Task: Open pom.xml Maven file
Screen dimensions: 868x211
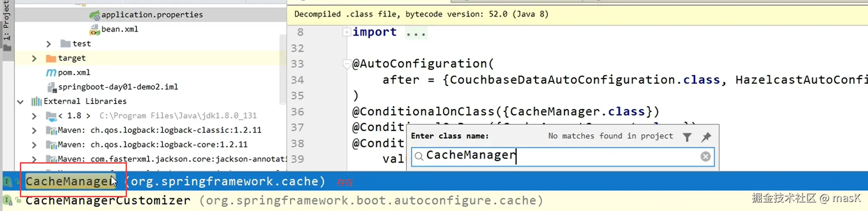Action: tap(74, 72)
